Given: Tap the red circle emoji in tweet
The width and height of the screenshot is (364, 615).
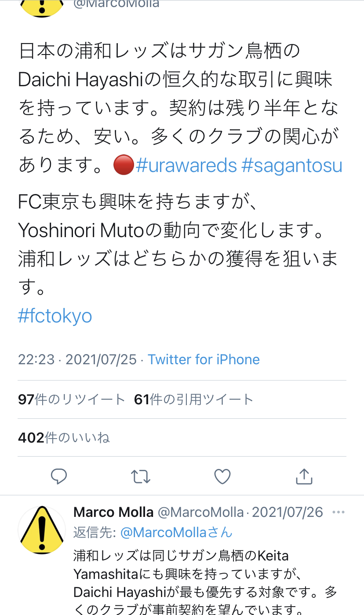Looking at the screenshot, I should pyautogui.click(x=124, y=166).
